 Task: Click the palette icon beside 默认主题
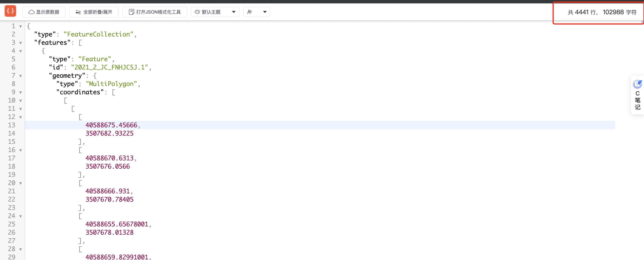(197, 12)
